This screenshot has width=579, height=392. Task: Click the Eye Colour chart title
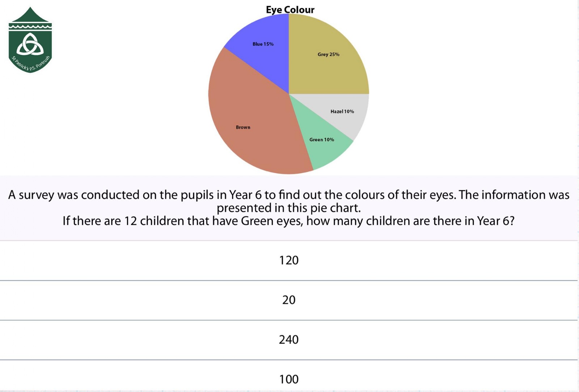(290, 10)
